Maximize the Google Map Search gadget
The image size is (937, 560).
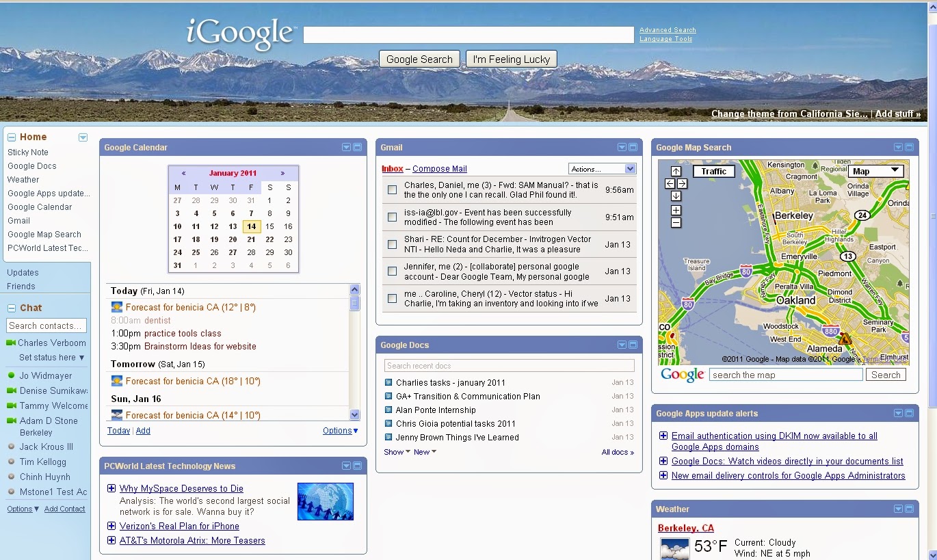(x=909, y=148)
